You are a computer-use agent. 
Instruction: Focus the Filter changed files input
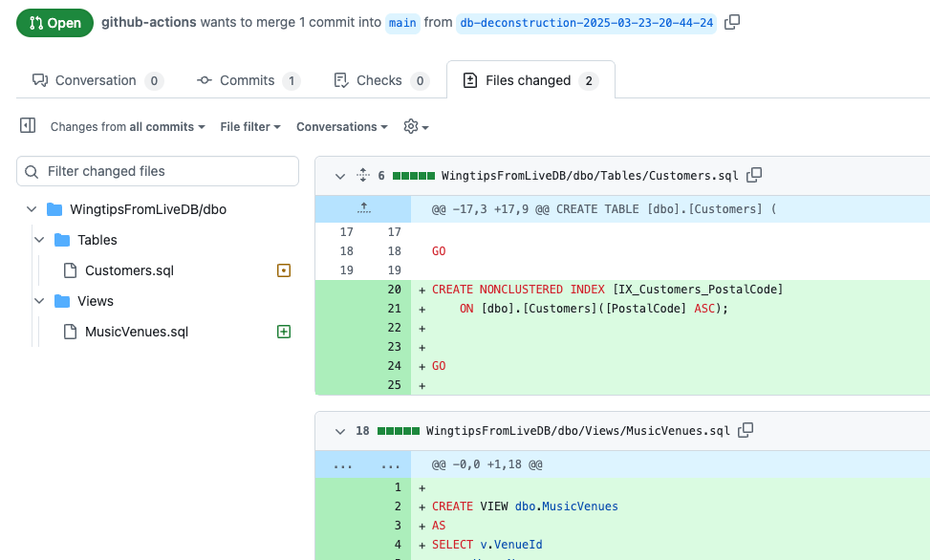[158, 171]
